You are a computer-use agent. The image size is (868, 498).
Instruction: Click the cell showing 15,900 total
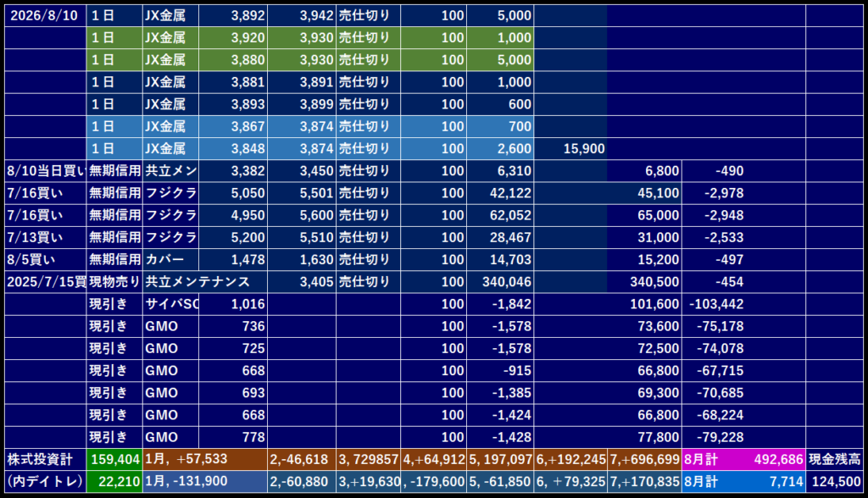pos(570,149)
